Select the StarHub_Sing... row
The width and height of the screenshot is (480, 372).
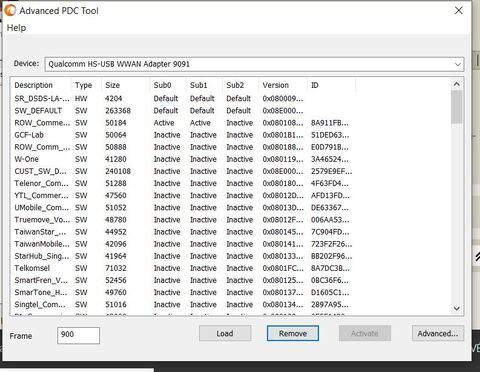pyautogui.click(x=183, y=256)
